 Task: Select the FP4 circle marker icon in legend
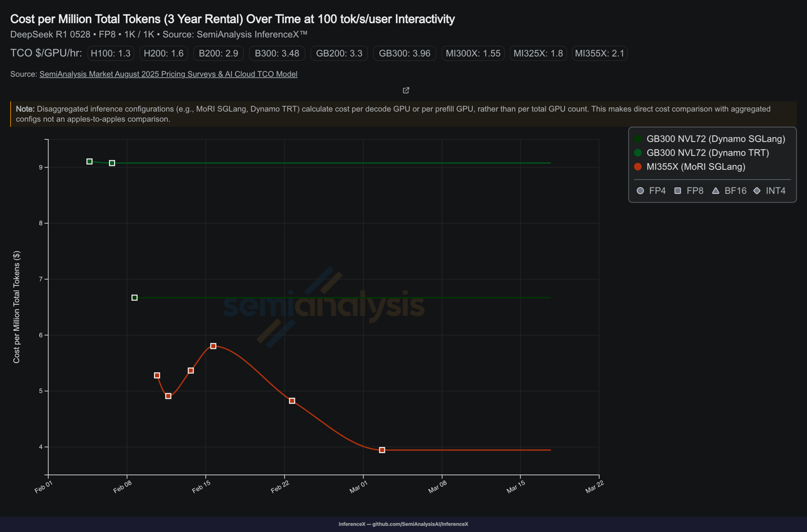tap(641, 191)
